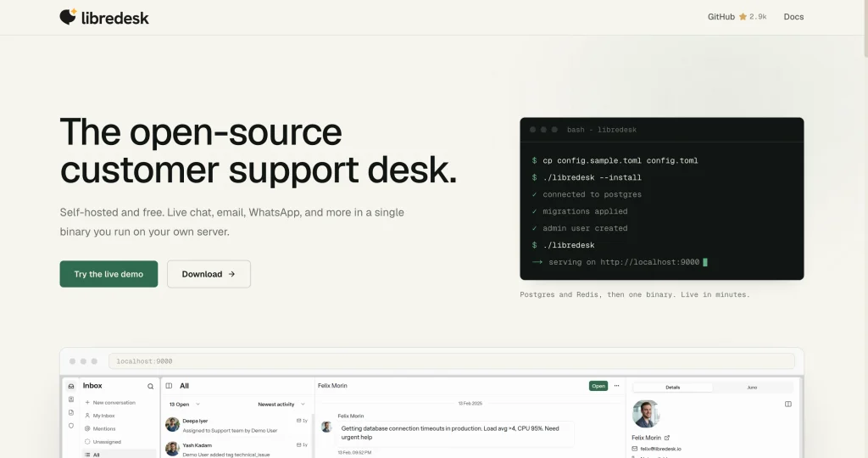Toggle the sidebar panel icon beside All
This screenshot has height=458, width=868.
coord(169,386)
